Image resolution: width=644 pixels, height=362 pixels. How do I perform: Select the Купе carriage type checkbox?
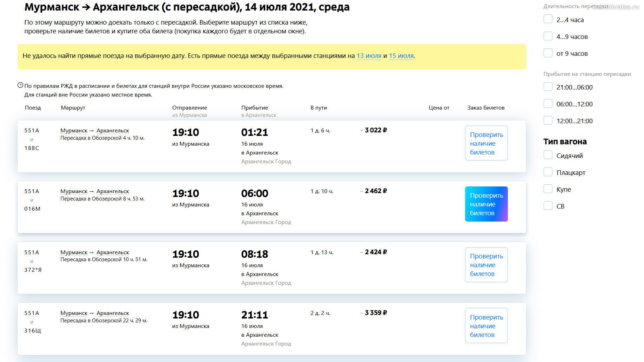click(548, 189)
